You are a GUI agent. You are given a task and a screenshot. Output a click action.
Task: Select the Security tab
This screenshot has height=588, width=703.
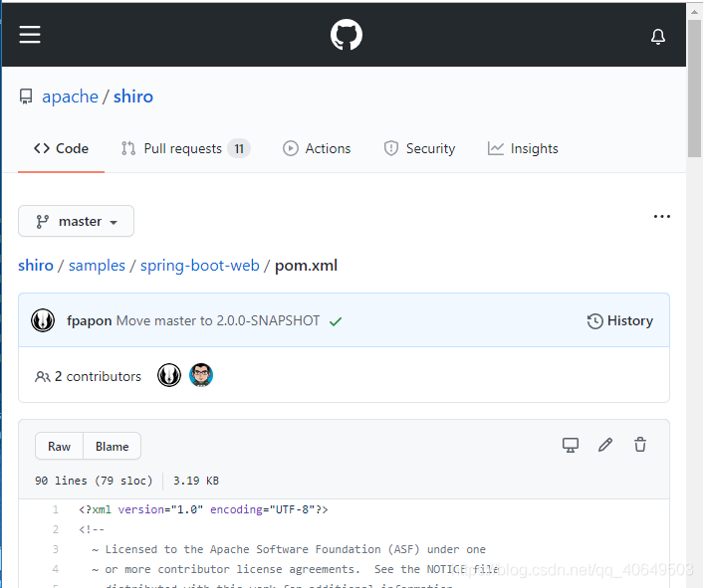tap(419, 148)
